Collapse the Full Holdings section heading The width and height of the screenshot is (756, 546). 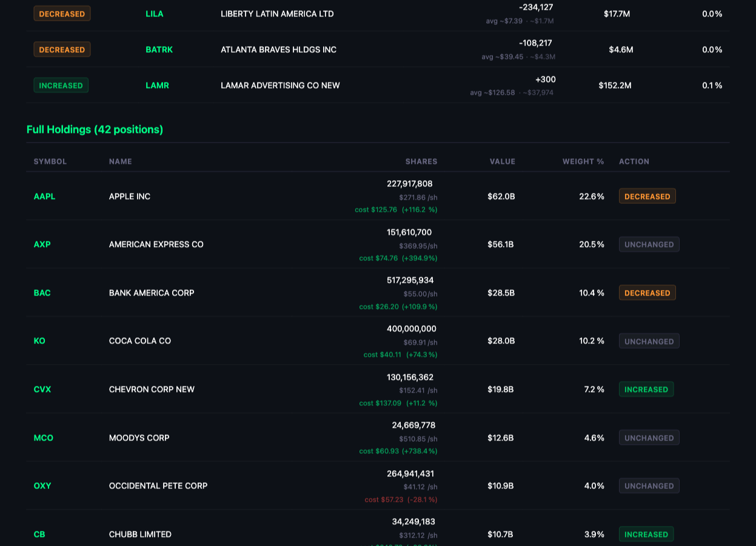[95, 129]
